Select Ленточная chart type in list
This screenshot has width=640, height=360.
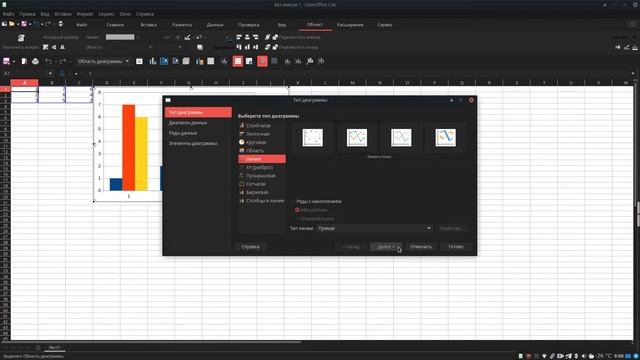coord(262,134)
